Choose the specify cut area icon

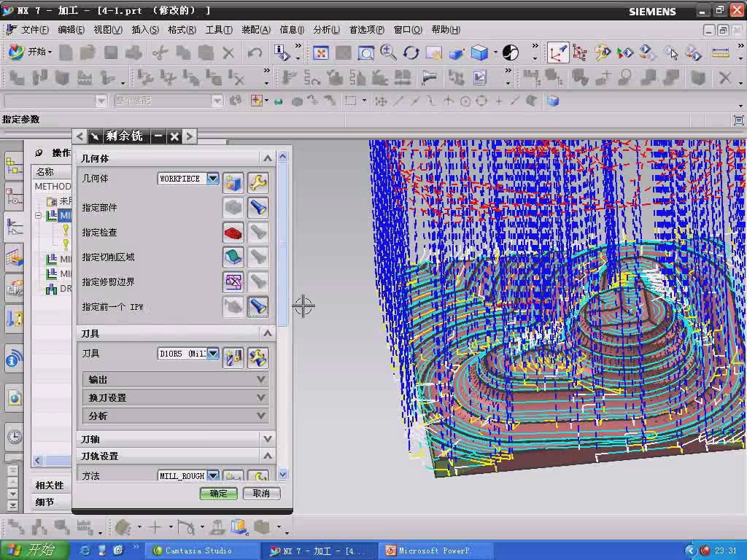coord(233,257)
